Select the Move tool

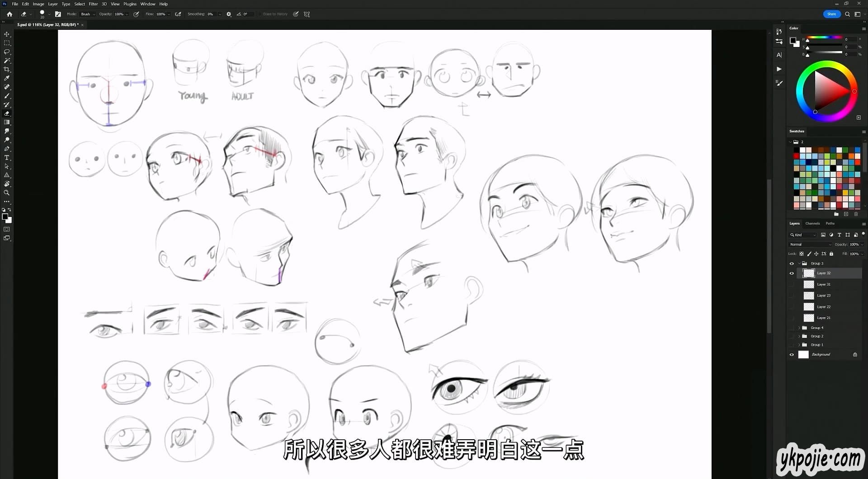click(7, 34)
